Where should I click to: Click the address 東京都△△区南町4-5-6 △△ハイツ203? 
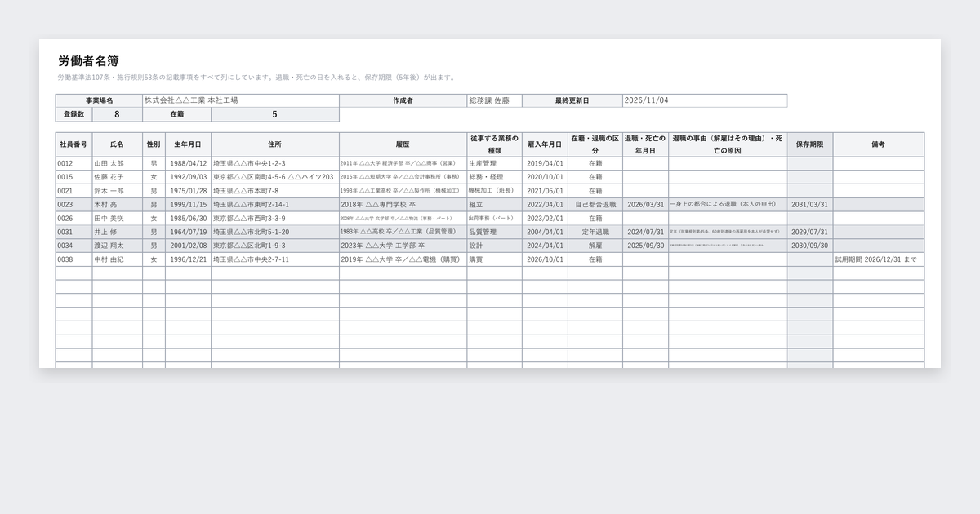coord(274,177)
